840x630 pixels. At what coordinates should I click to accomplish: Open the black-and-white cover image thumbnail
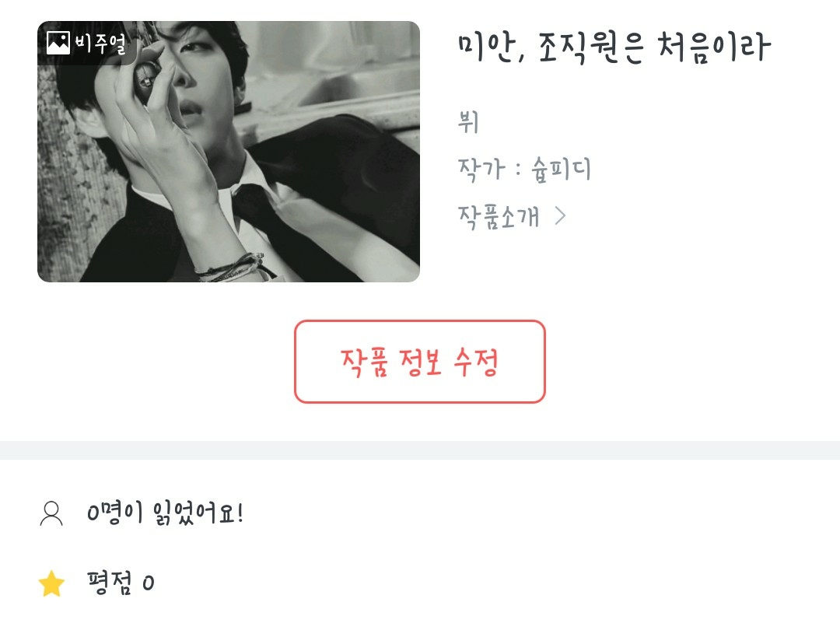pyautogui.click(x=229, y=152)
